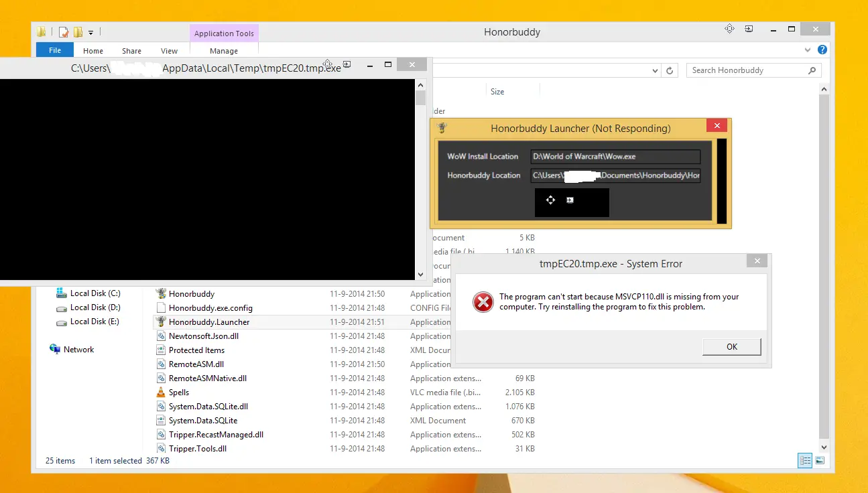Viewport: 868px width, 493px height.
Task: Select the Honorbuddy application file
Action: (192, 294)
